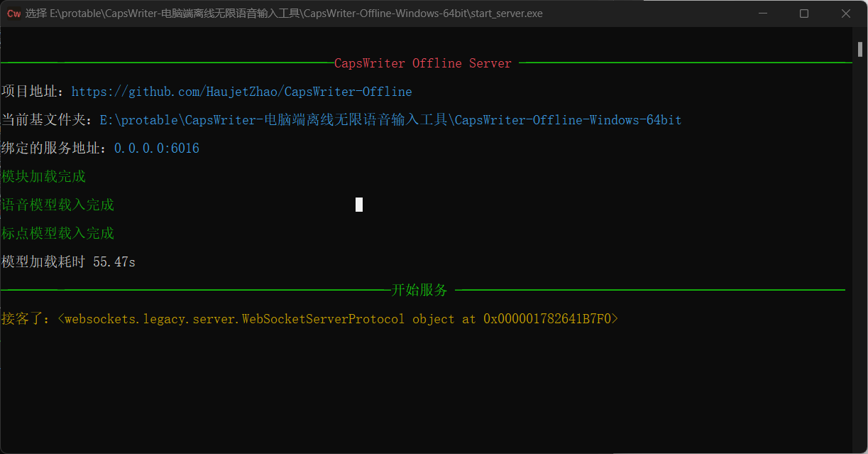The height and width of the screenshot is (454, 868).
Task: Maximize the console window
Action: pyautogui.click(x=804, y=13)
